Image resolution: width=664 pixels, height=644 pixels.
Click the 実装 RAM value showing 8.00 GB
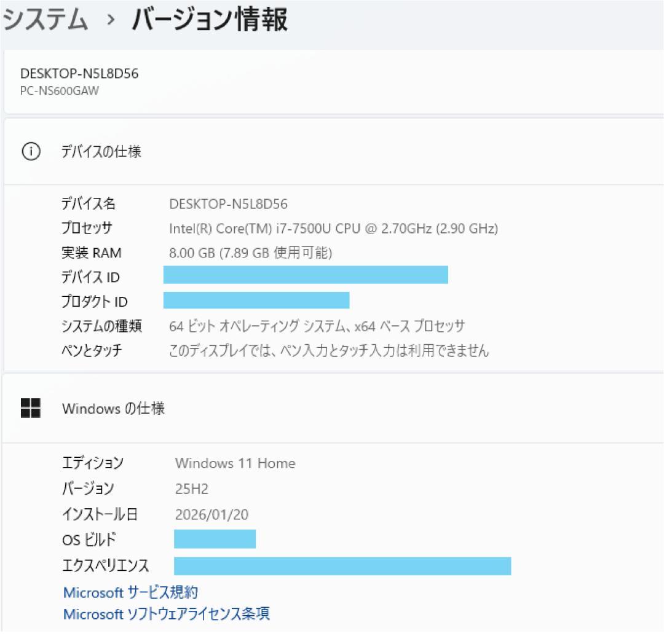(252, 253)
